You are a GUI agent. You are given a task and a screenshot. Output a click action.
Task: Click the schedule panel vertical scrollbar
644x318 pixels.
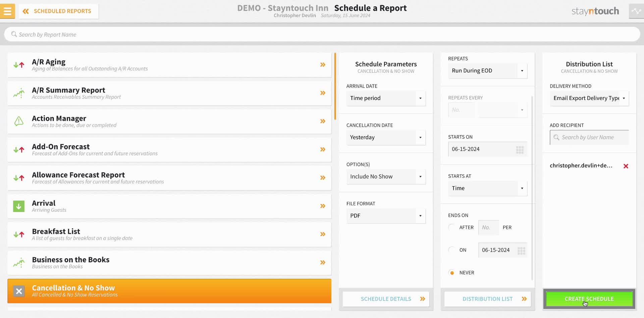[x=532, y=188]
